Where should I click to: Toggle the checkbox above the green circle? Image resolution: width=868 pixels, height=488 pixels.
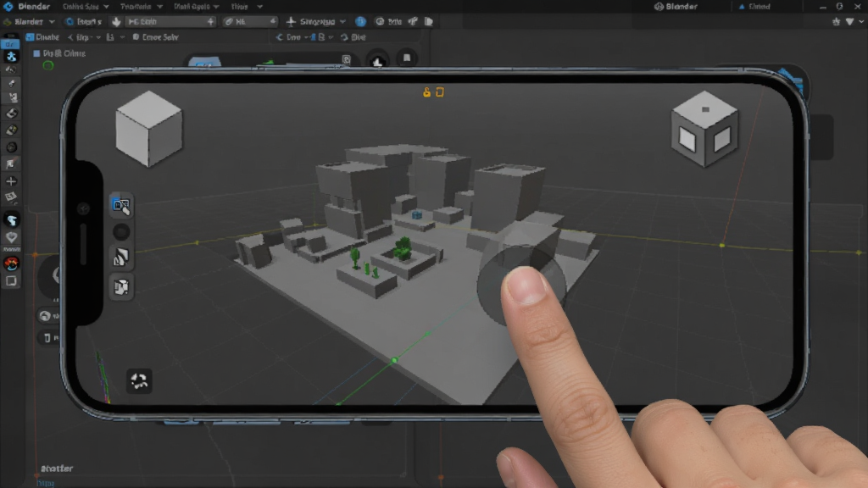(36, 53)
